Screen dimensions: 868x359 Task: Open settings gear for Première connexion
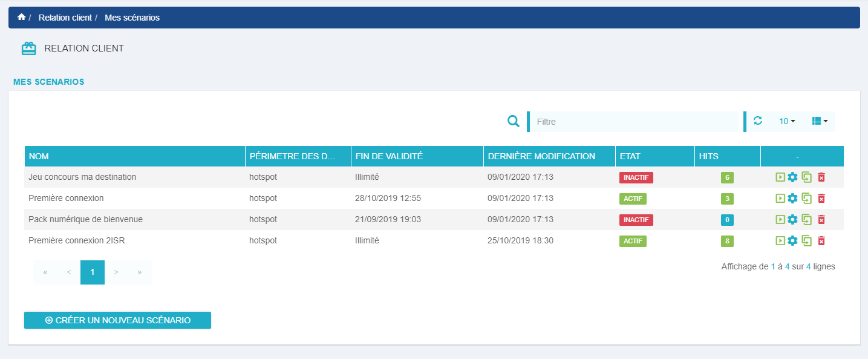[x=792, y=199]
